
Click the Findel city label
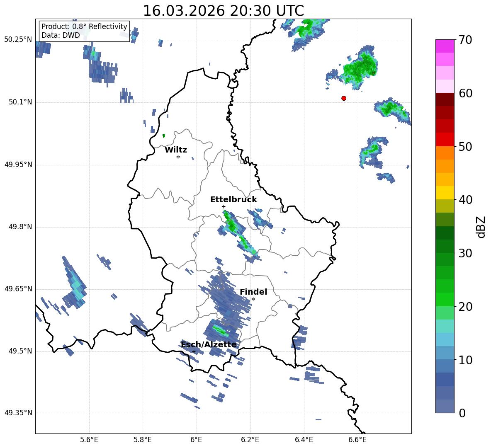coord(253,292)
